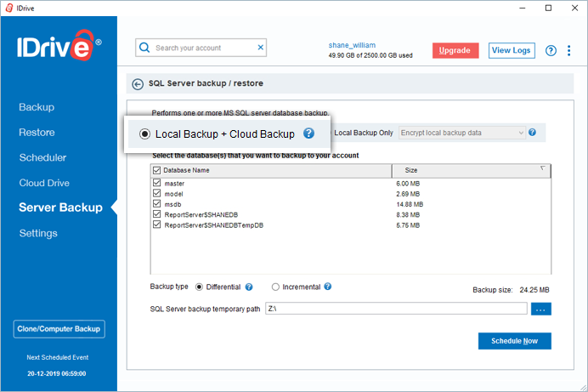Click the Upgrade button
The width and height of the screenshot is (588, 392).
click(455, 50)
